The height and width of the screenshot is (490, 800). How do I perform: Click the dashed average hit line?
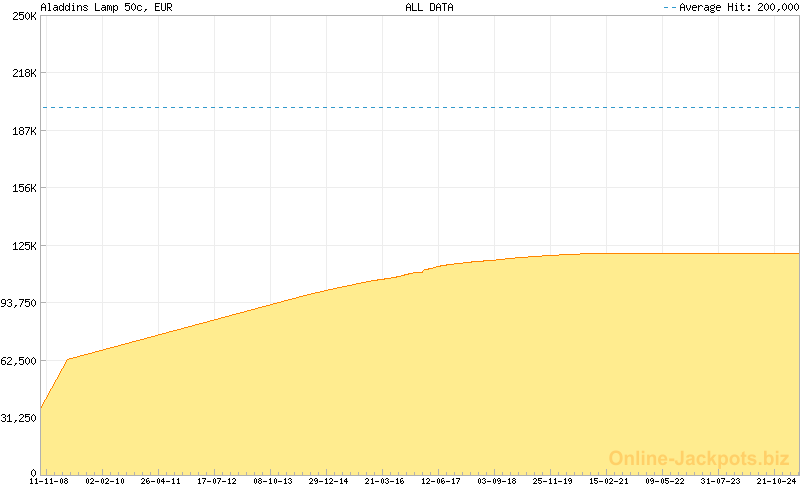coord(420,107)
